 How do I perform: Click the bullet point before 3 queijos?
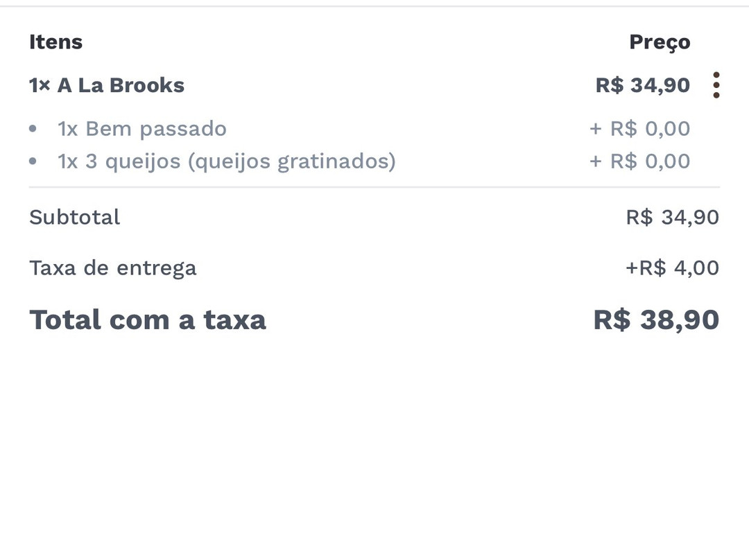pos(33,161)
